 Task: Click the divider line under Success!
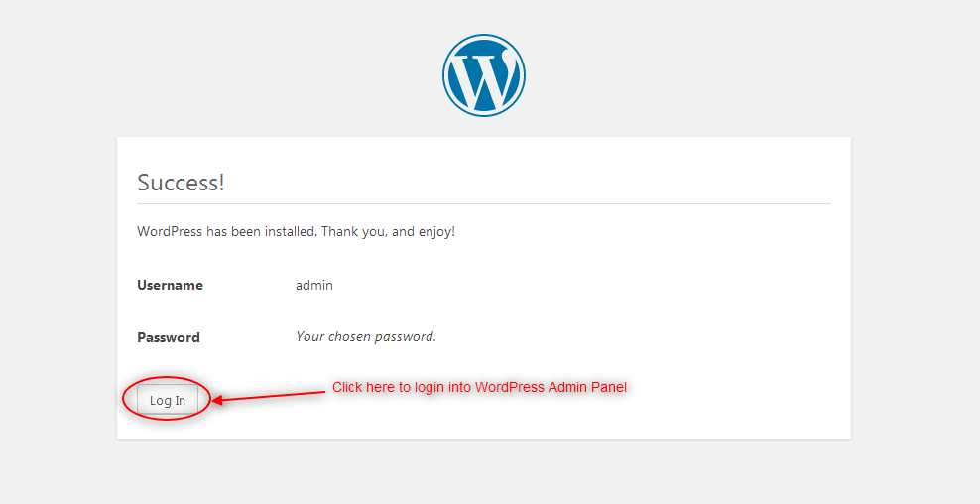click(484, 203)
